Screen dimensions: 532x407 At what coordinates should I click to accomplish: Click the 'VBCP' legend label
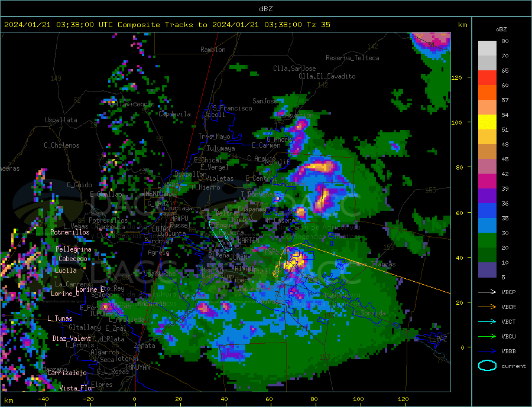[x=508, y=292]
